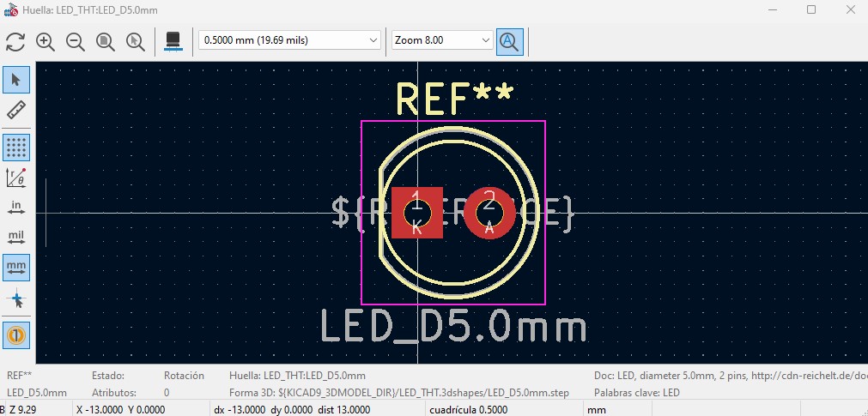Click the zoom out magnifier icon

pos(76,41)
